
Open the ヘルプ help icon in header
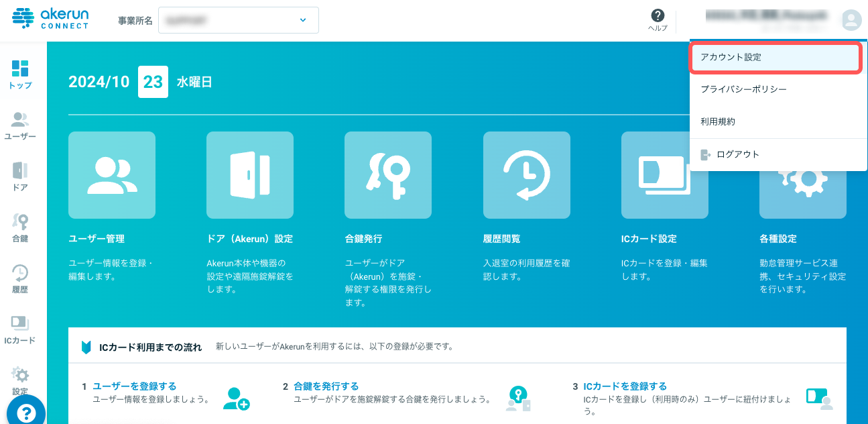[x=658, y=20]
